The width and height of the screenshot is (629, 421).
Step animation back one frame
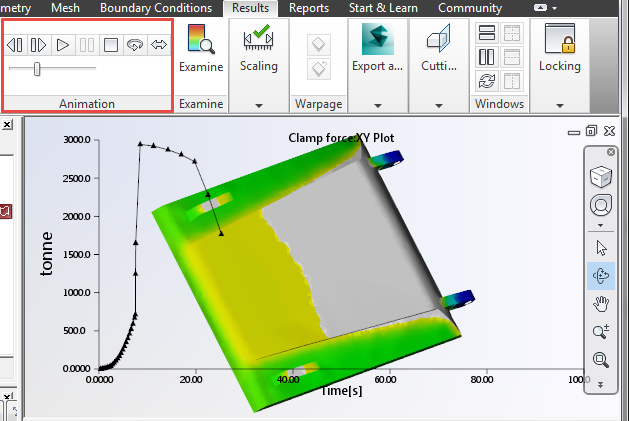(x=15, y=45)
